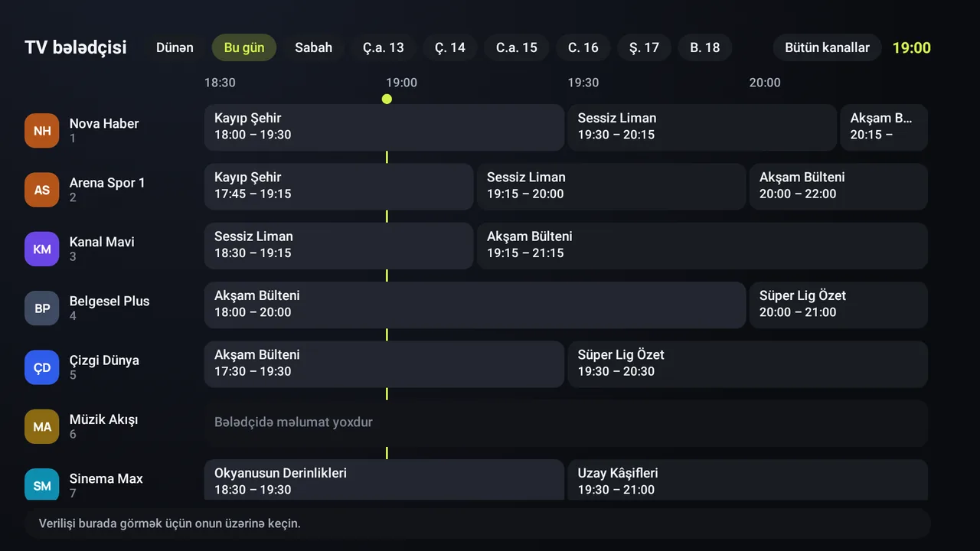
Task: Open the Ş. 17 day tab
Action: (x=644, y=47)
